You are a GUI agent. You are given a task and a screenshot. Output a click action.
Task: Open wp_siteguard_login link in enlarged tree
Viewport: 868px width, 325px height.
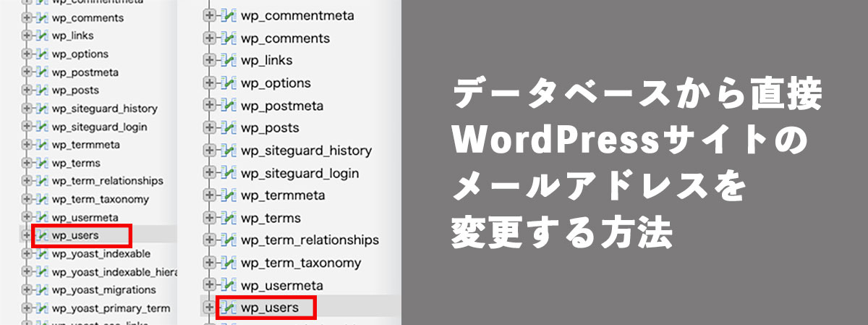point(300,173)
